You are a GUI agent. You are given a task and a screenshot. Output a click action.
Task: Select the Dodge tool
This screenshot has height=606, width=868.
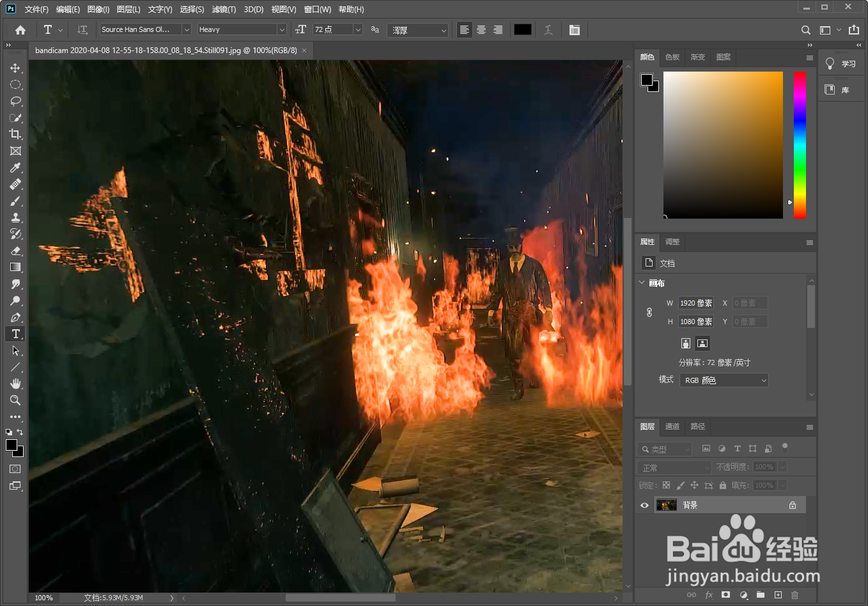tap(15, 300)
